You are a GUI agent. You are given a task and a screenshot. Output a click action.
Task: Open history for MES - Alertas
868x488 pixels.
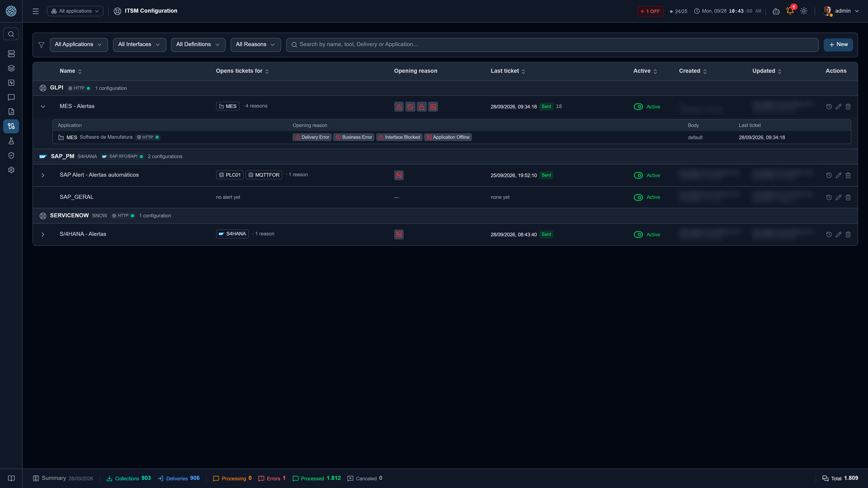pos(829,107)
